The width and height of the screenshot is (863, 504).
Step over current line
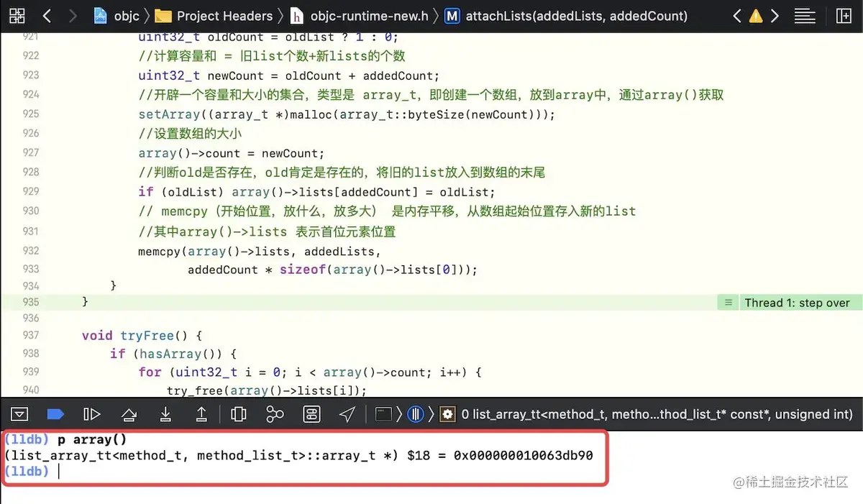[x=129, y=414]
